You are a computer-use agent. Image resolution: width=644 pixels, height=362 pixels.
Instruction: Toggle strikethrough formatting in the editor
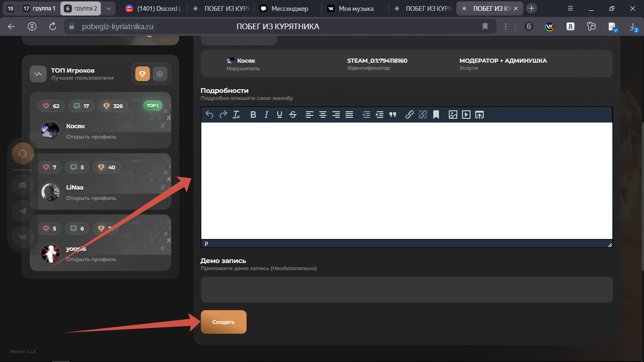coord(293,115)
